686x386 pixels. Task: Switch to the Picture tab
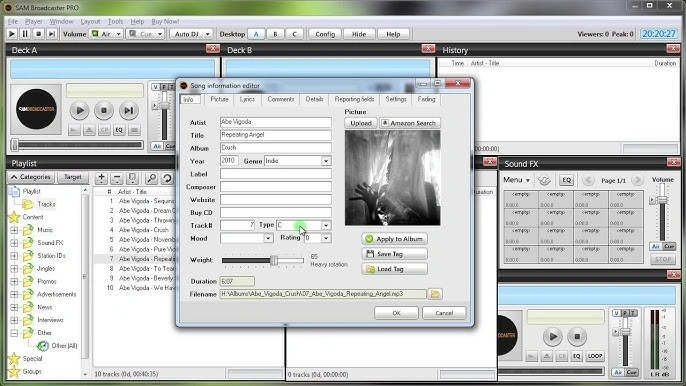(x=219, y=99)
